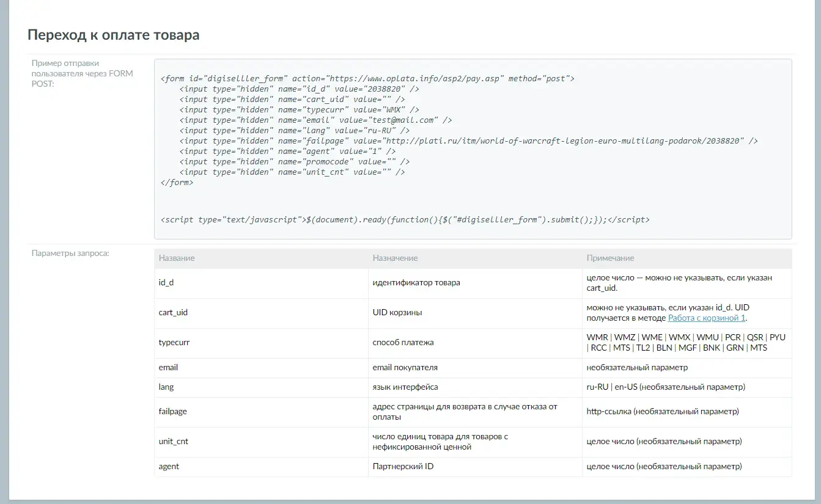Click the code line input name 'agent' value 1
The width and height of the screenshot is (821, 504).
[x=287, y=152]
